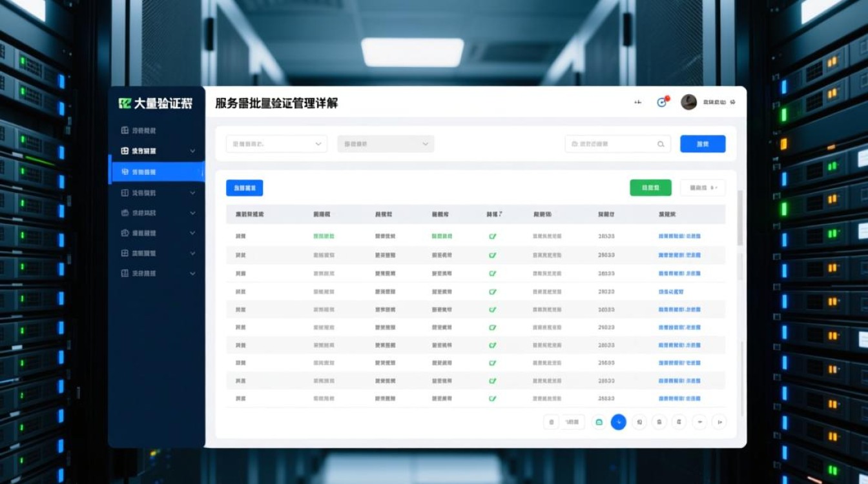This screenshot has height=484, width=868.
Task: Click the magnifier icon inside the search field
Action: coord(660,144)
